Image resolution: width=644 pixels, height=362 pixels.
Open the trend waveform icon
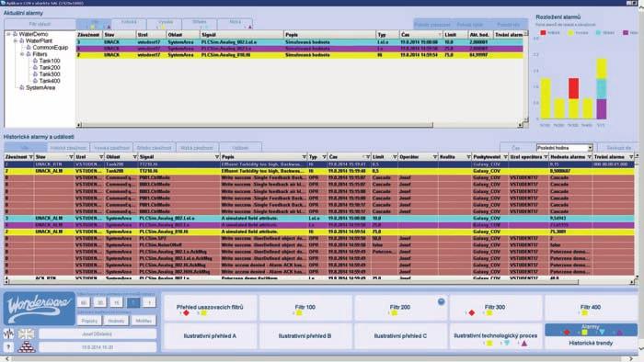[x=8, y=334]
